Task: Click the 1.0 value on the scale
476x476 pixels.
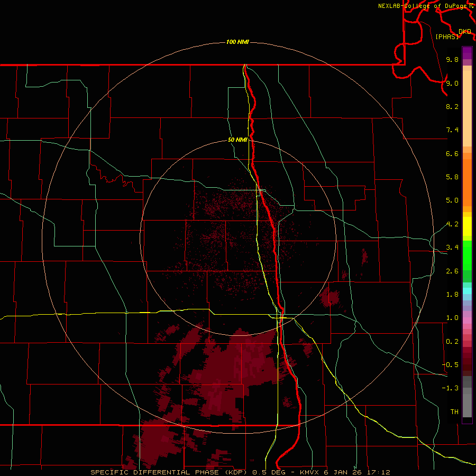Action: [452, 318]
